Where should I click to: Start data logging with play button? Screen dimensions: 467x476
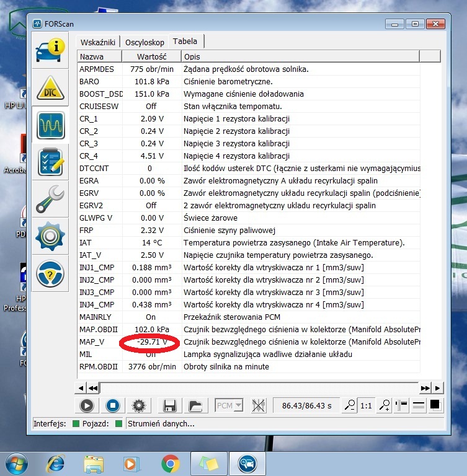(x=87, y=406)
